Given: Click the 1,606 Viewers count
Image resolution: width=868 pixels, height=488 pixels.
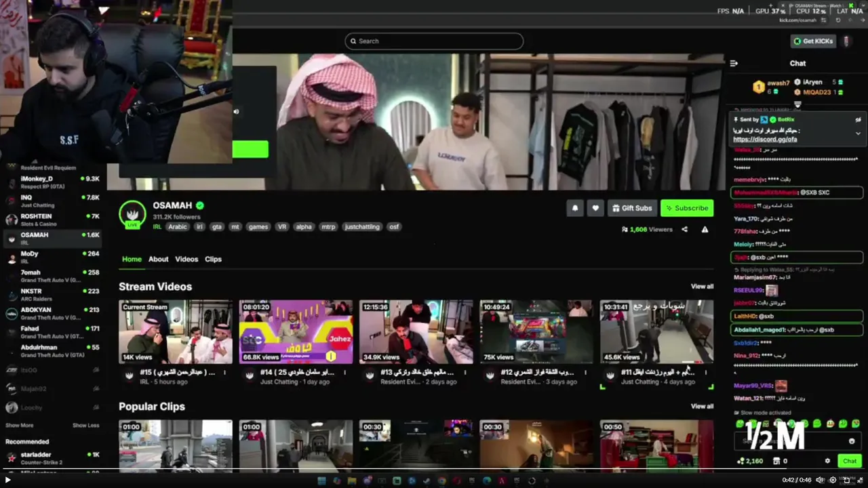Looking at the screenshot, I should pos(647,230).
